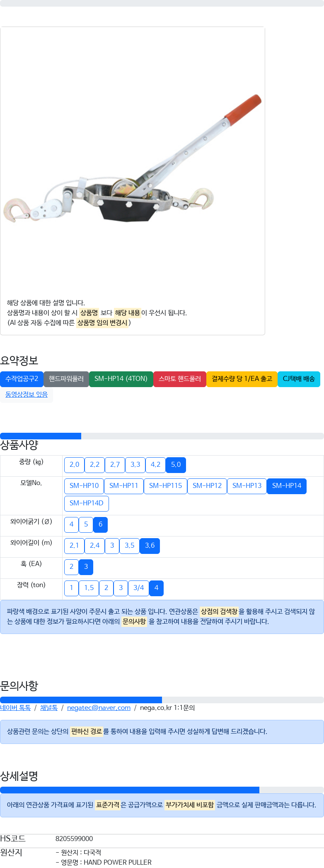Select wire thickness 5

tap(86, 524)
